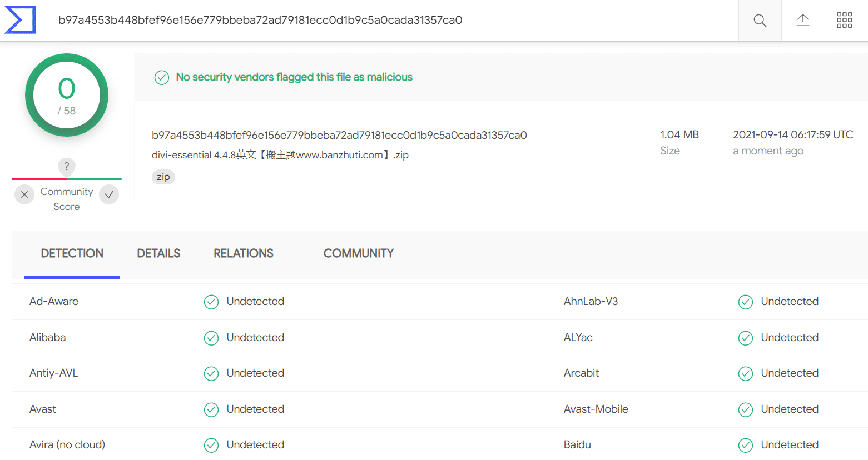Open the COMMUNITY tab
Image resolution: width=868 pixels, height=460 pixels.
359,253
